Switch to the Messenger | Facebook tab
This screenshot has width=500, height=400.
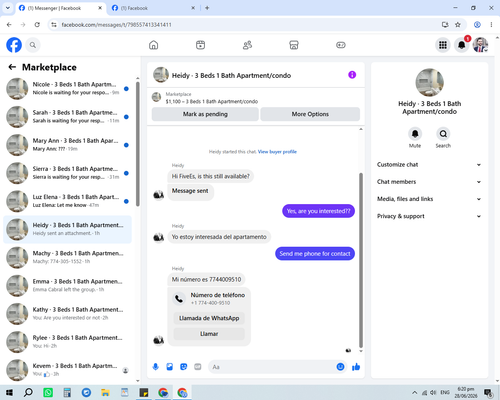click(x=60, y=8)
